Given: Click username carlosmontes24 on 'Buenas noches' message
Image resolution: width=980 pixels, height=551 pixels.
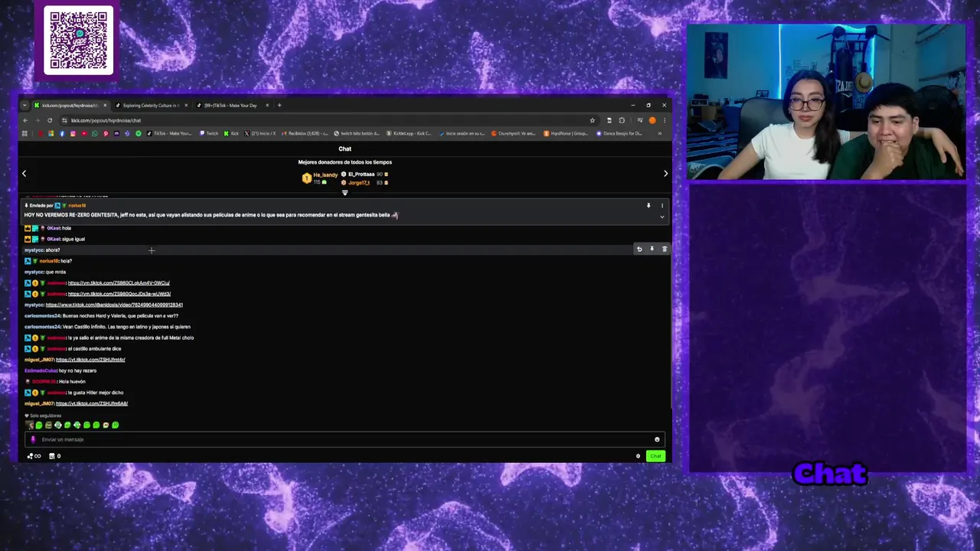Looking at the screenshot, I should (42, 316).
